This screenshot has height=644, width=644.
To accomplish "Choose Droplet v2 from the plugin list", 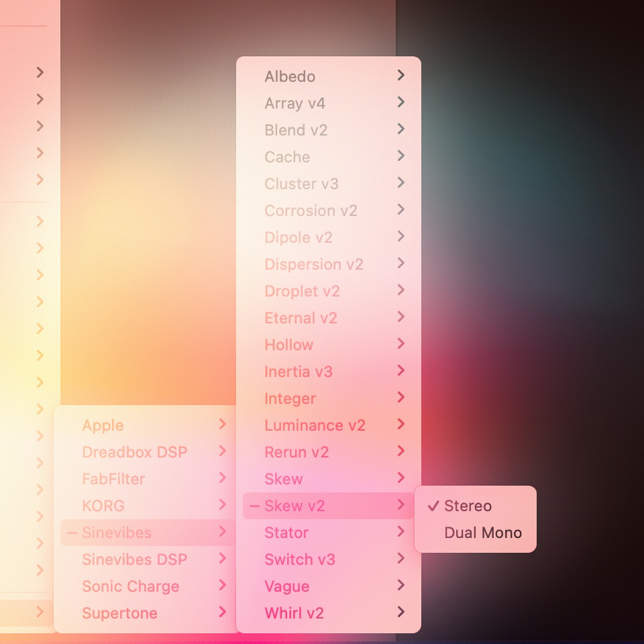I will pyautogui.click(x=328, y=291).
